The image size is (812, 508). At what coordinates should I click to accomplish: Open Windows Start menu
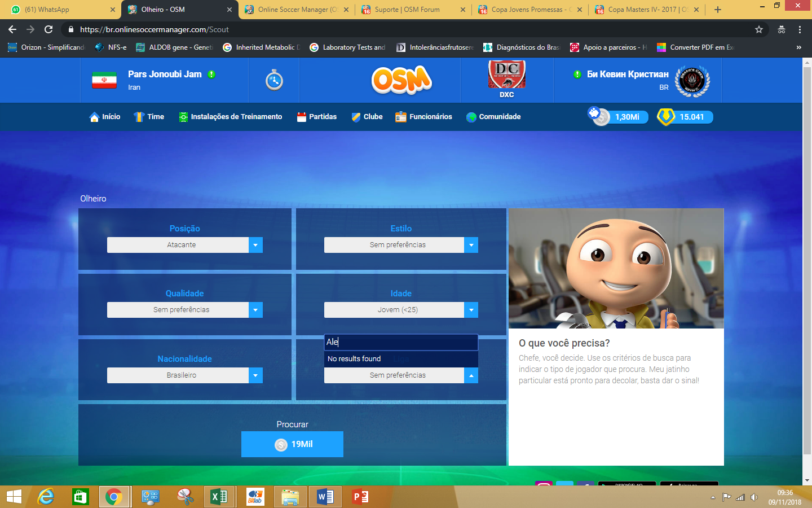click(14, 497)
